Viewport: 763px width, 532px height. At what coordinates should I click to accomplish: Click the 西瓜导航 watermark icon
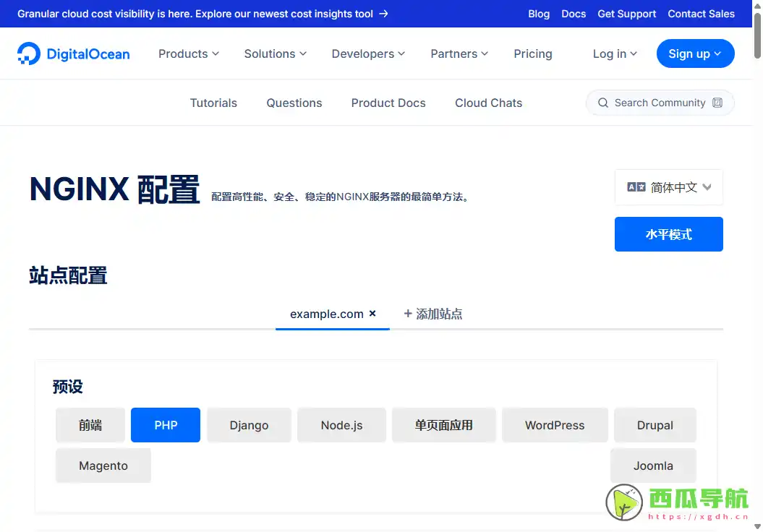click(x=623, y=499)
